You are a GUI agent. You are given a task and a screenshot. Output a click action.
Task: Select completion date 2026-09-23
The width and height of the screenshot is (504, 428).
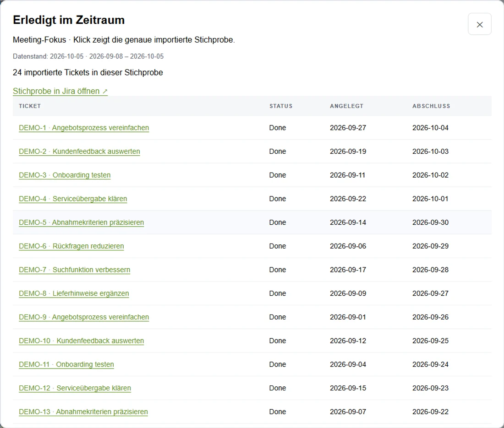coord(430,388)
